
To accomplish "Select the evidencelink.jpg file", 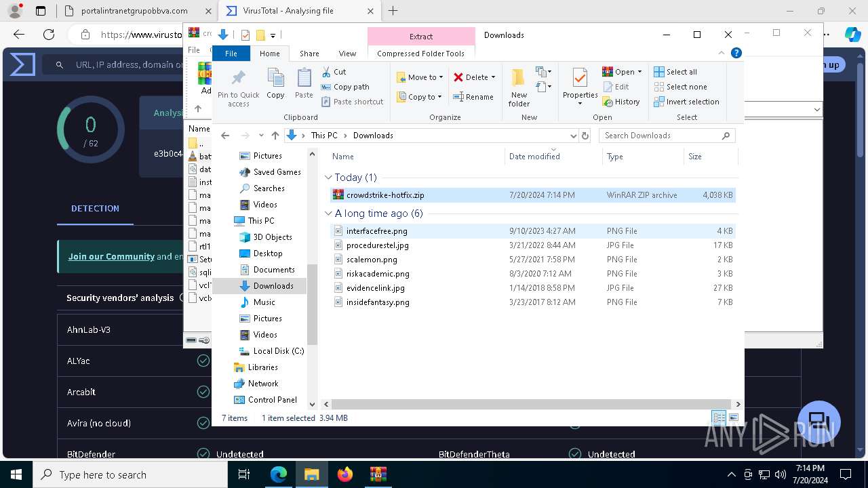I will point(532,288).
